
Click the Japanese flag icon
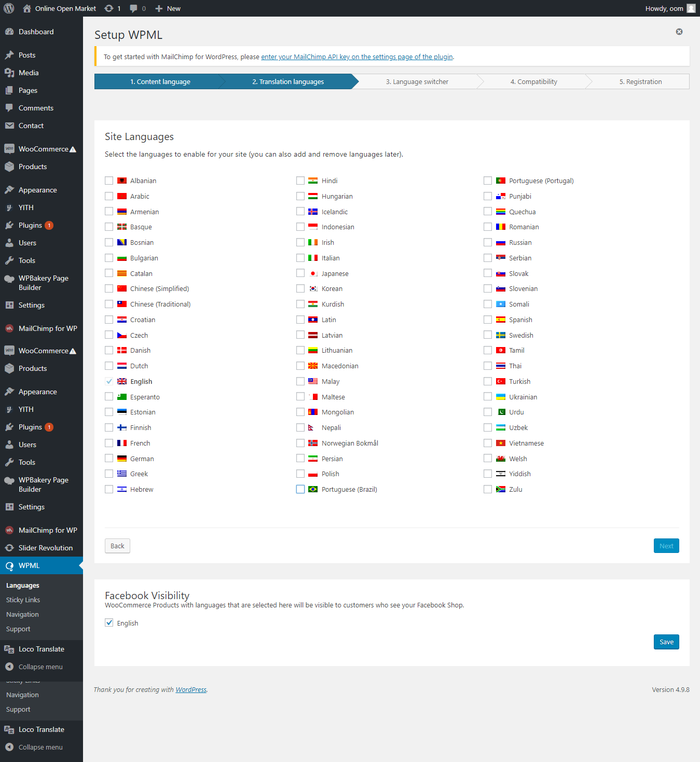click(313, 273)
